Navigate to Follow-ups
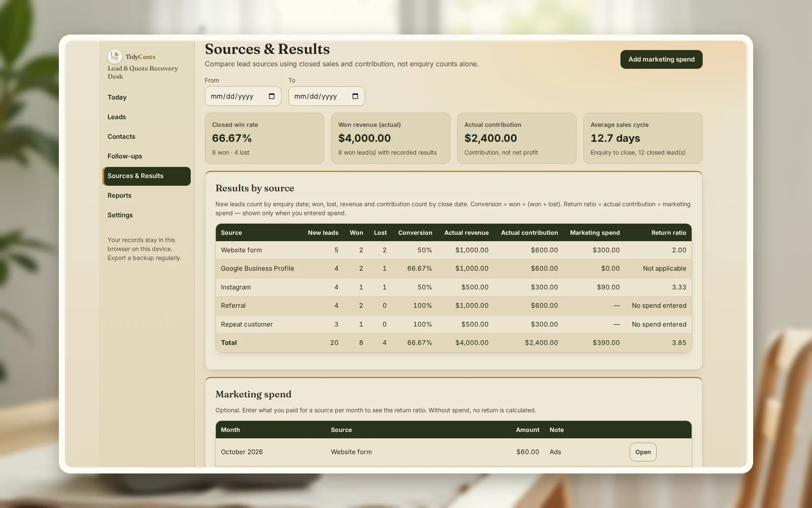The height and width of the screenshot is (508, 812). coord(146,156)
